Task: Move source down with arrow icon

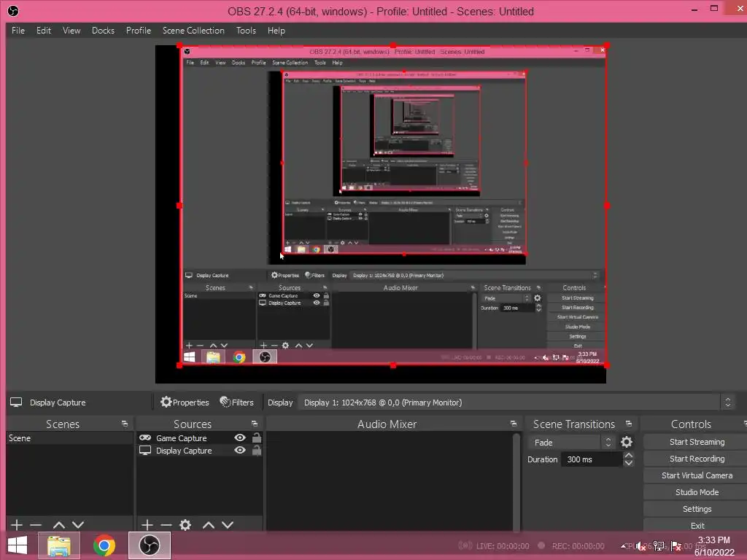Action: click(x=228, y=525)
